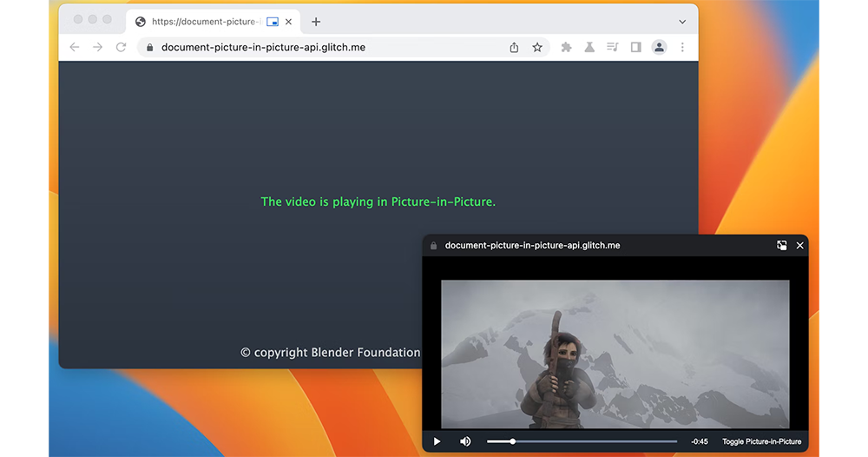Open the share icon in the address bar

click(x=514, y=48)
